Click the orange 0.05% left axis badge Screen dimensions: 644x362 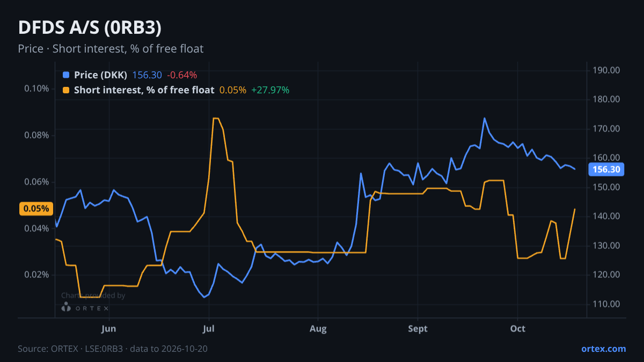tap(36, 209)
